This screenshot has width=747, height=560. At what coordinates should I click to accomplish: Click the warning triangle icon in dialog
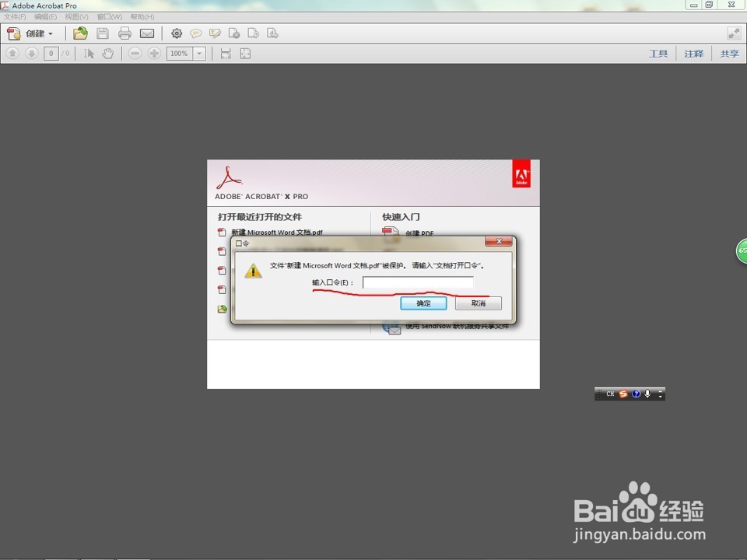click(x=253, y=271)
